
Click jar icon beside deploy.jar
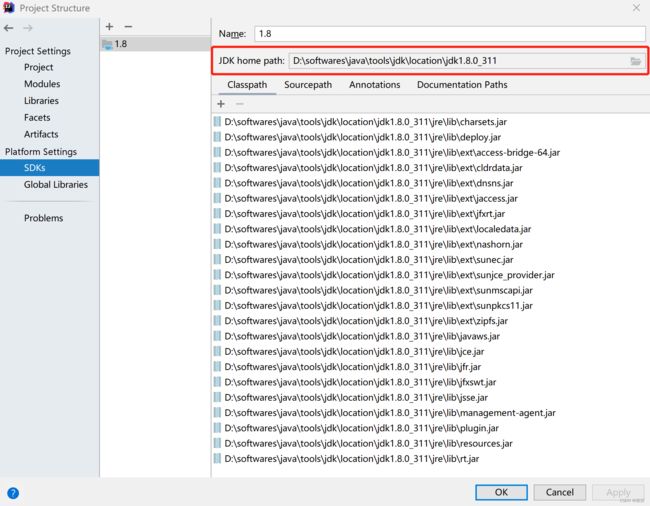pos(217,137)
